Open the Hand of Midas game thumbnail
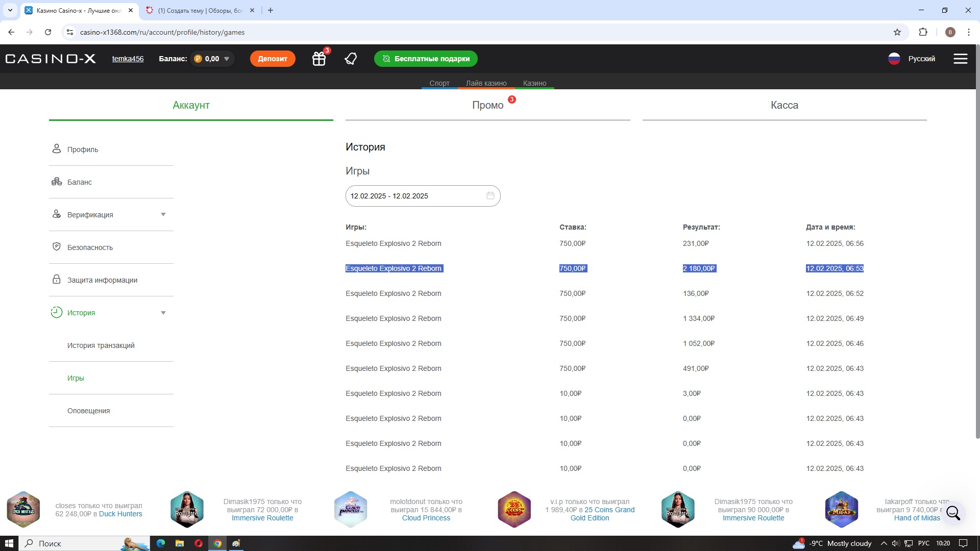 tap(842, 509)
